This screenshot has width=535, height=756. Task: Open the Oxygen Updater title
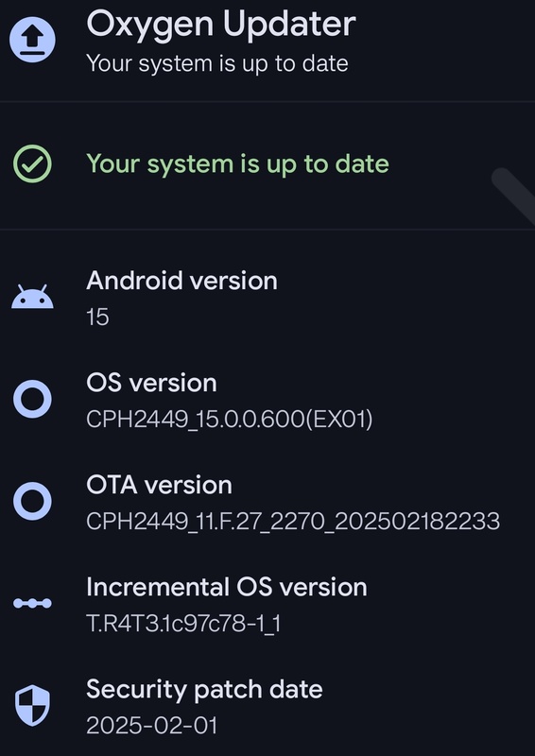coord(221,25)
